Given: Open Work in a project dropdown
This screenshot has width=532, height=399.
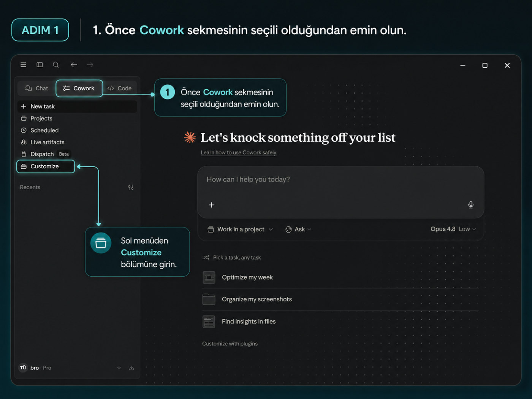Looking at the screenshot, I should pos(240,229).
